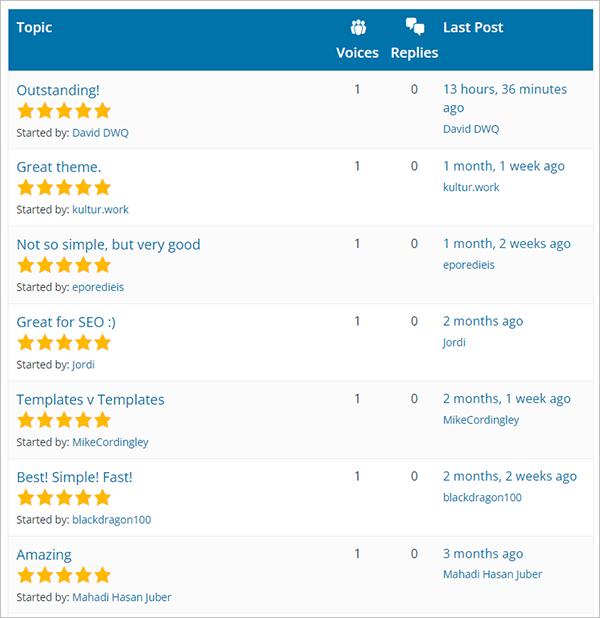
Task: Visit "Started by: Mahadi Hasan Juber" profile
Action: point(121,597)
